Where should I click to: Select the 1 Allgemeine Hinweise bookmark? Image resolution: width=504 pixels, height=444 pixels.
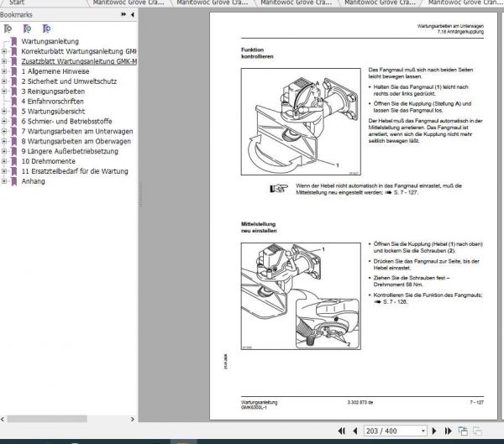[x=55, y=71]
